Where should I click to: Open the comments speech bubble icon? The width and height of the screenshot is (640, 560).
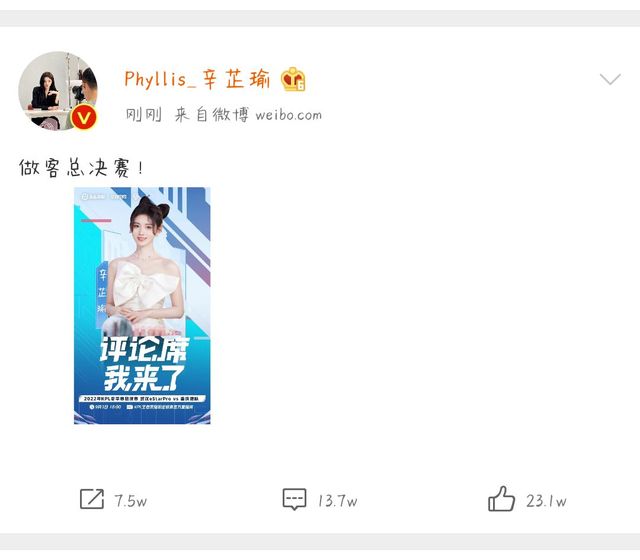click(294, 499)
